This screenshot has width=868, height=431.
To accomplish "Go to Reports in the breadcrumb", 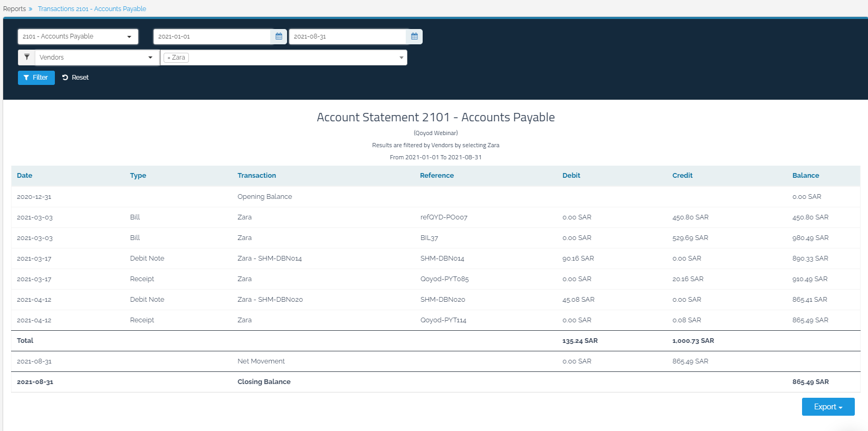I will click(x=14, y=9).
